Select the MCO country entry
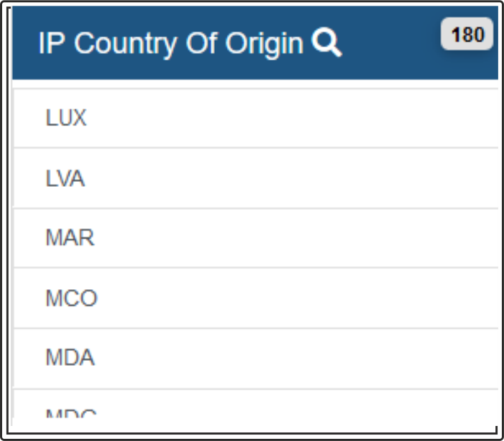 click(x=256, y=298)
